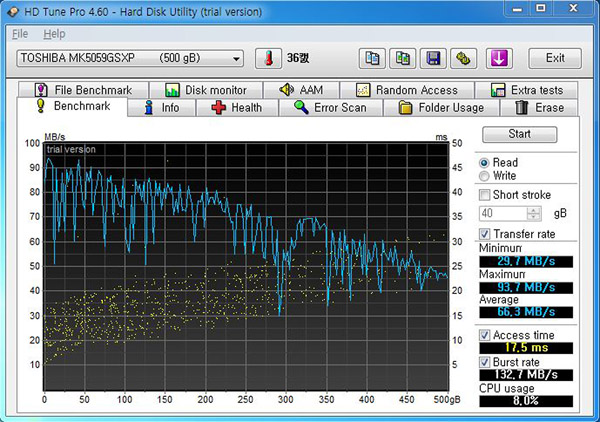600x422 pixels.
Task: Click the 36 degree temperature readout
Action: pyautogui.click(x=298, y=58)
